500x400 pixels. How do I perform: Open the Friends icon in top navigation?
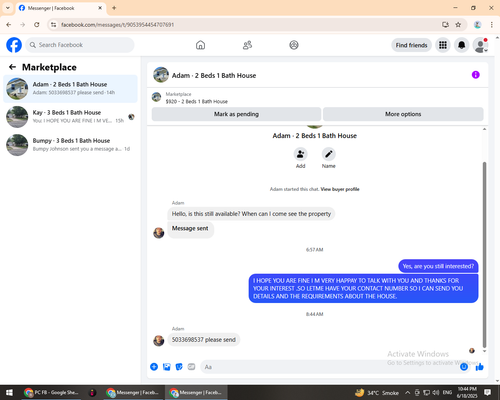[247, 45]
